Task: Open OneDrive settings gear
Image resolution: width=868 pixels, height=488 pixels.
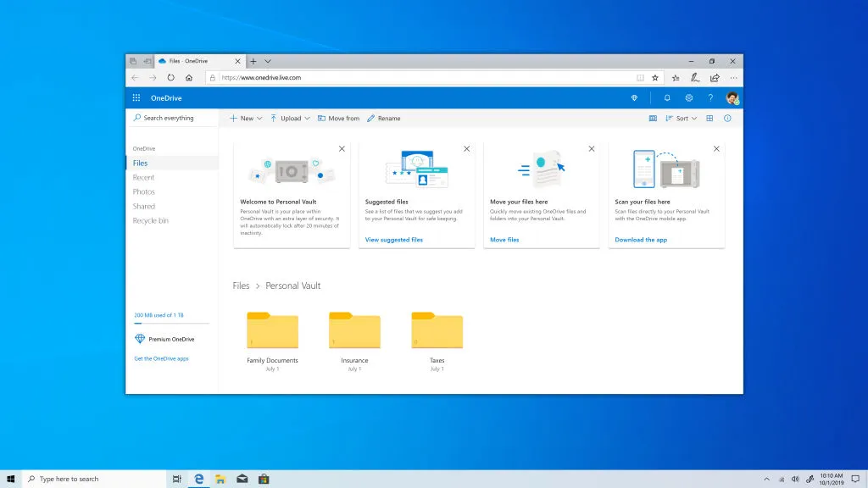Action: [689, 98]
